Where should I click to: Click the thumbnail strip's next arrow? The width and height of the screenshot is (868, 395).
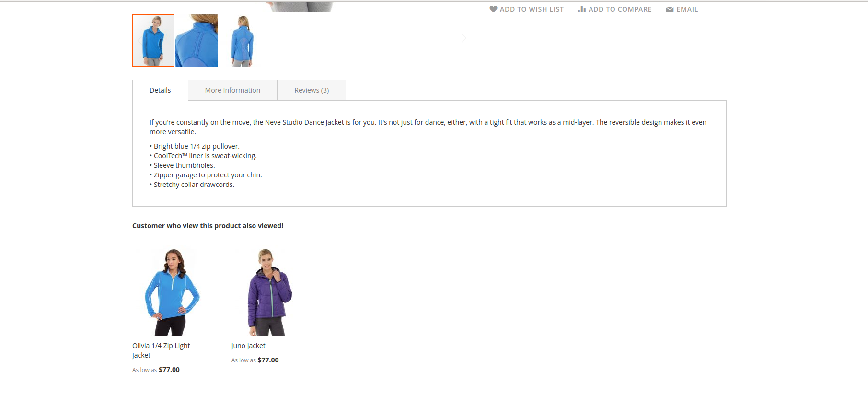coord(464,38)
